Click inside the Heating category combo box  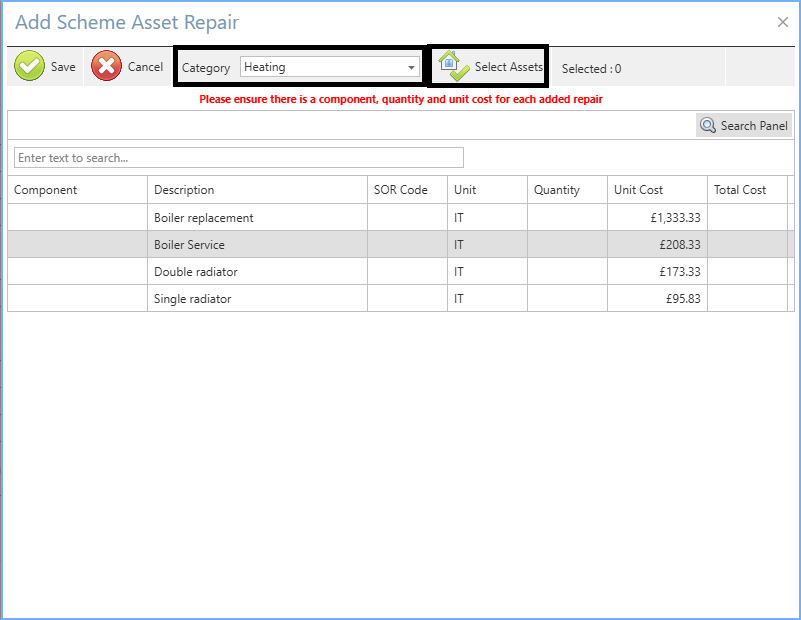click(320, 67)
